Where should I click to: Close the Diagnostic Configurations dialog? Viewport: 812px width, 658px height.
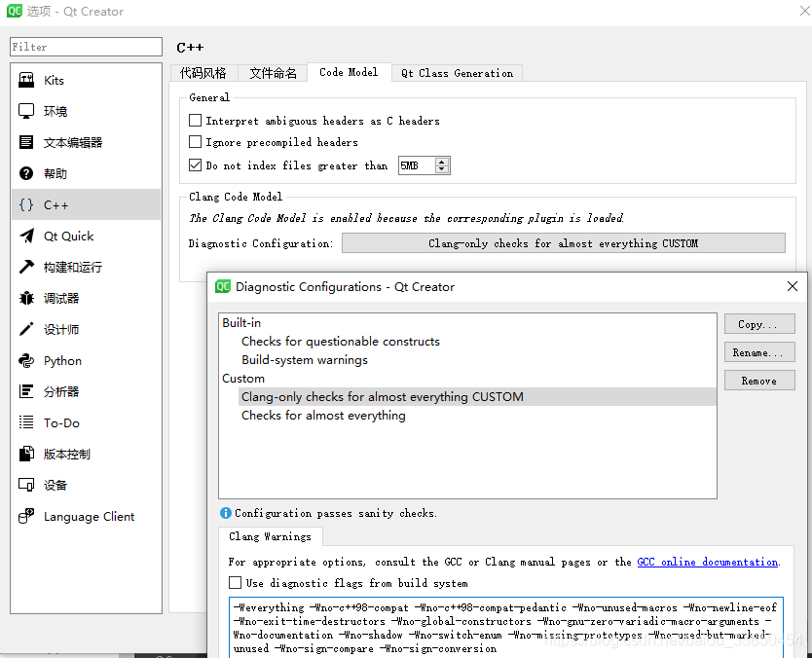(x=793, y=286)
